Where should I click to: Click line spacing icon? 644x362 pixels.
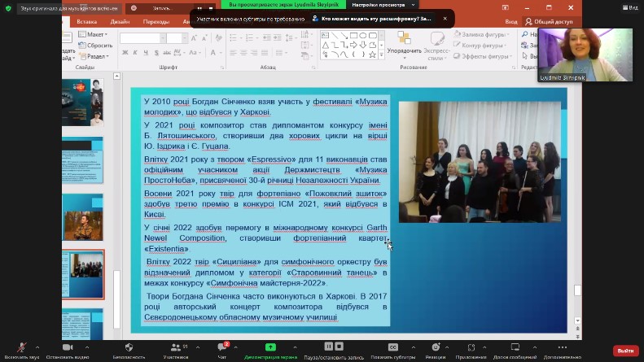click(x=289, y=37)
